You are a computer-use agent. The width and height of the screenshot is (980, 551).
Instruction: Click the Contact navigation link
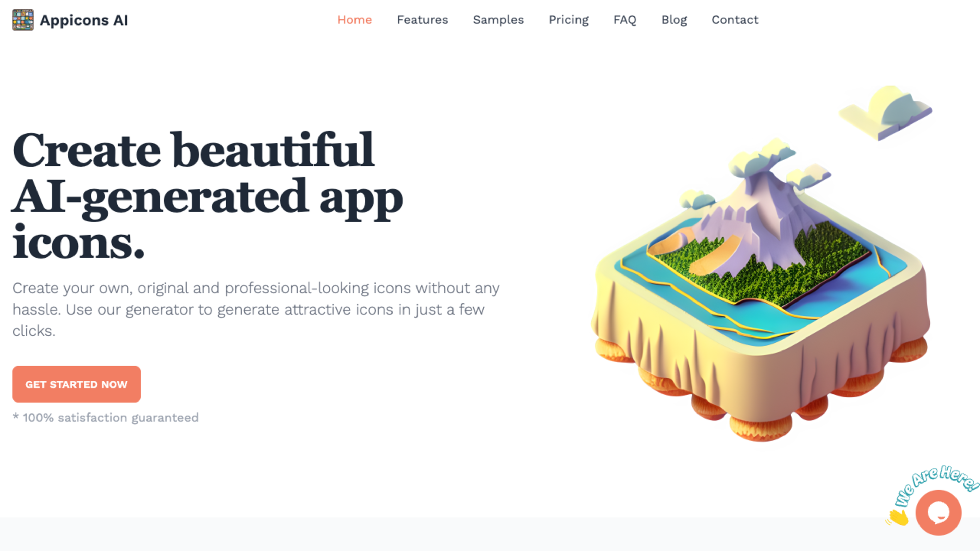pos(735,19)
